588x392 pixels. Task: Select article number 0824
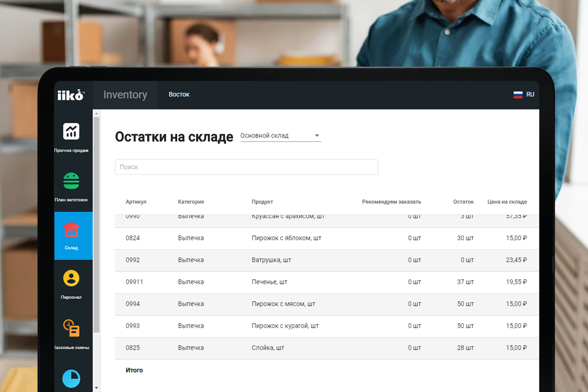(x=133, y=238)
